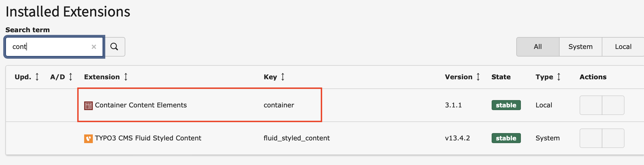This screenshot has height=165, width=644.
Task: Click the stable badge in the container row
Action: point(506,105)
